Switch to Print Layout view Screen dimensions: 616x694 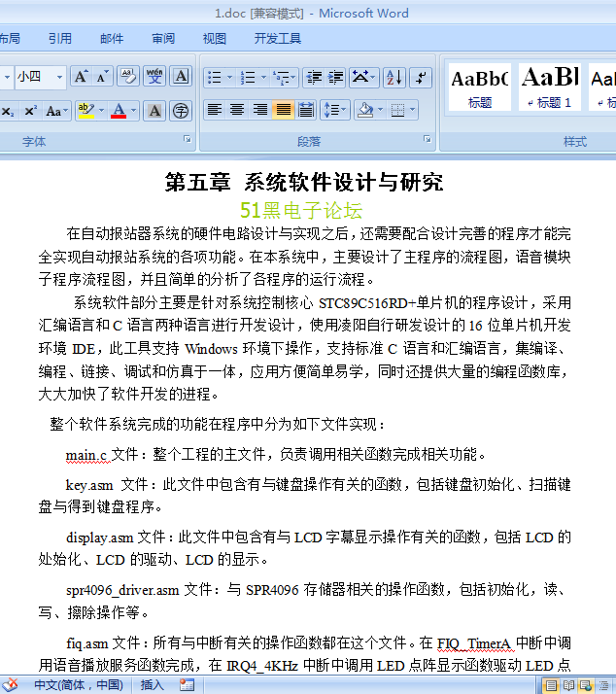click(551, 685)
